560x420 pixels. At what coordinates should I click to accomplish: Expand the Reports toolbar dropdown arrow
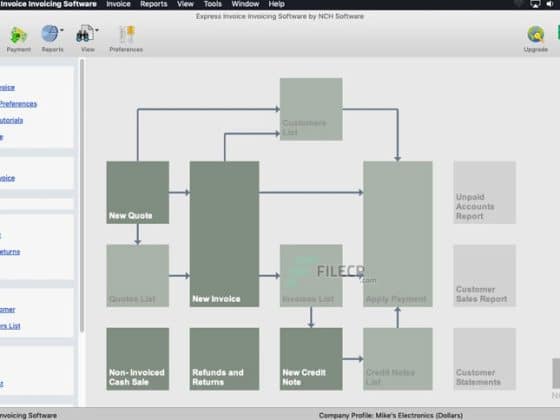click(62, 30)
